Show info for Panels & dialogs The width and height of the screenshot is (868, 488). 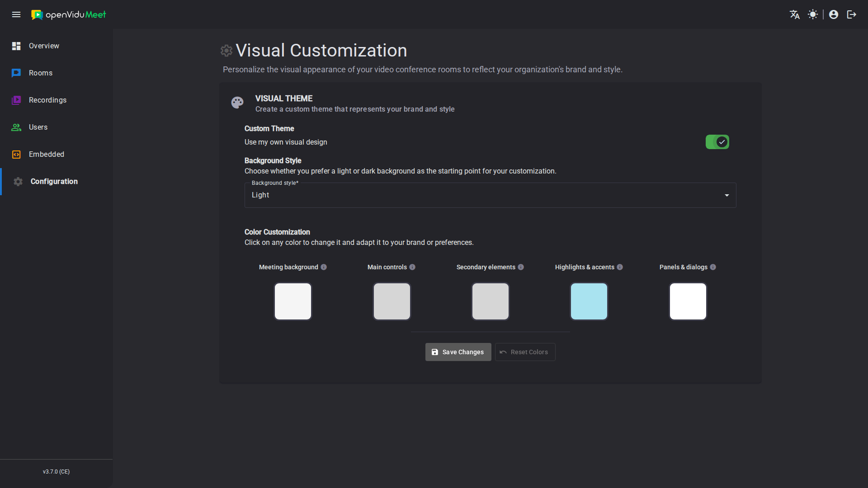point(713,267)
